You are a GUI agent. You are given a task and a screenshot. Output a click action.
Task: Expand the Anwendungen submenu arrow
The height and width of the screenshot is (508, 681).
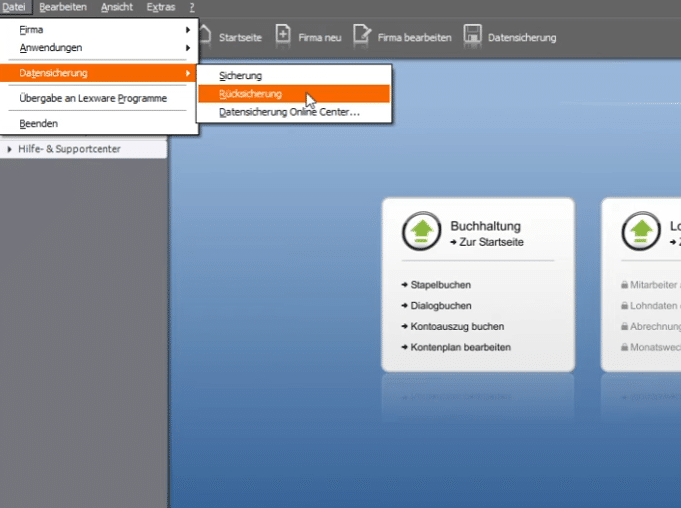pyautogui.click(x=188, y=48)
